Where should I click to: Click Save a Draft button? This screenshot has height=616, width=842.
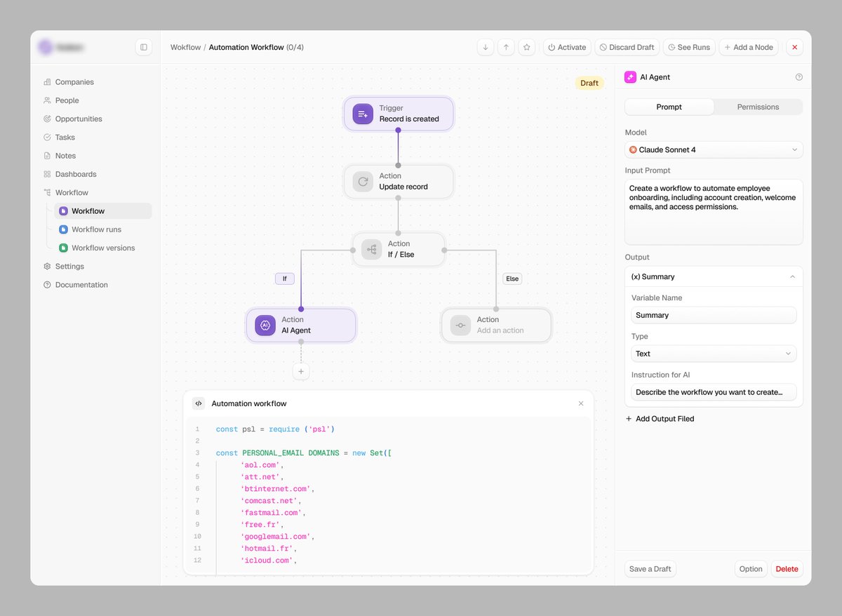(x=650, y=569)
